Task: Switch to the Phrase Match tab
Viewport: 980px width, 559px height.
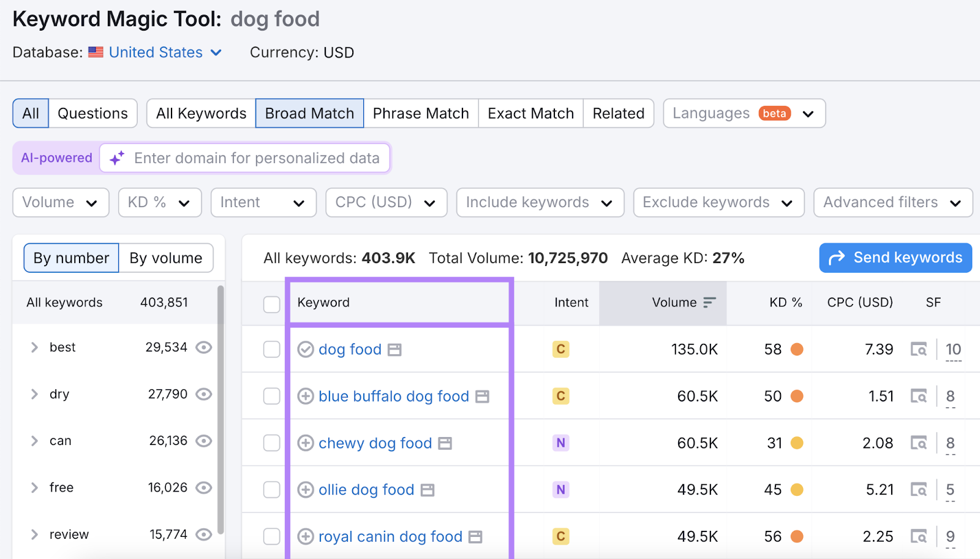Action: tap(421, 113)
